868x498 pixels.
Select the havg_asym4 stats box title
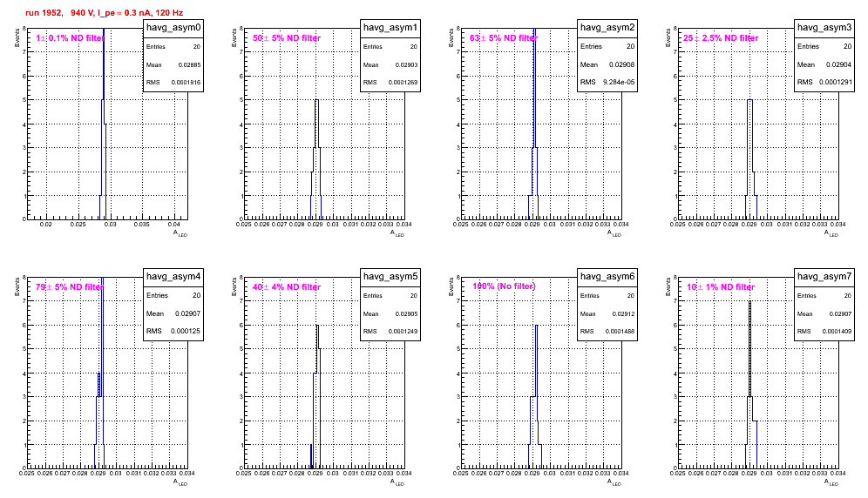coord(173,277)
